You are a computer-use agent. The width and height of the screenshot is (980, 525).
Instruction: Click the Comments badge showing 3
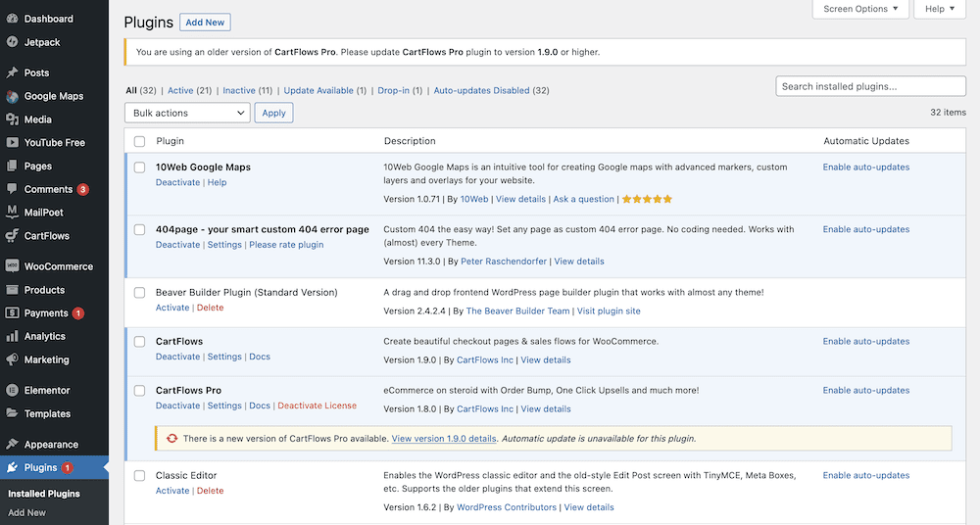83,189
